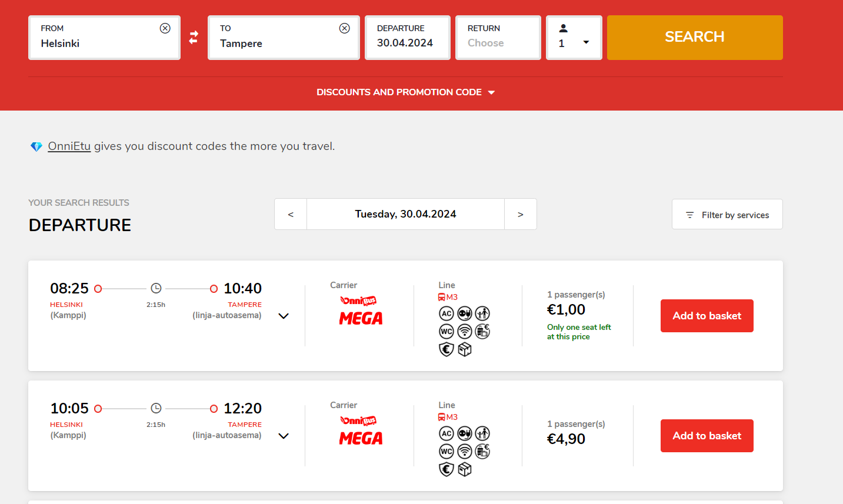This screenshot has width=843, height=504.
Task: Go to previous day with the < arrow
Action: [x=291, y=214]
